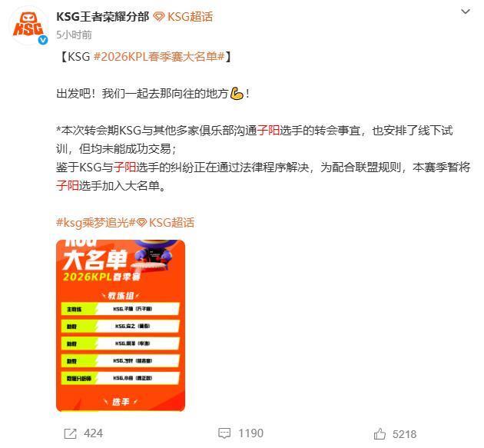Click the repost share icon
This screenshot has width=484, height=448.
70,433
